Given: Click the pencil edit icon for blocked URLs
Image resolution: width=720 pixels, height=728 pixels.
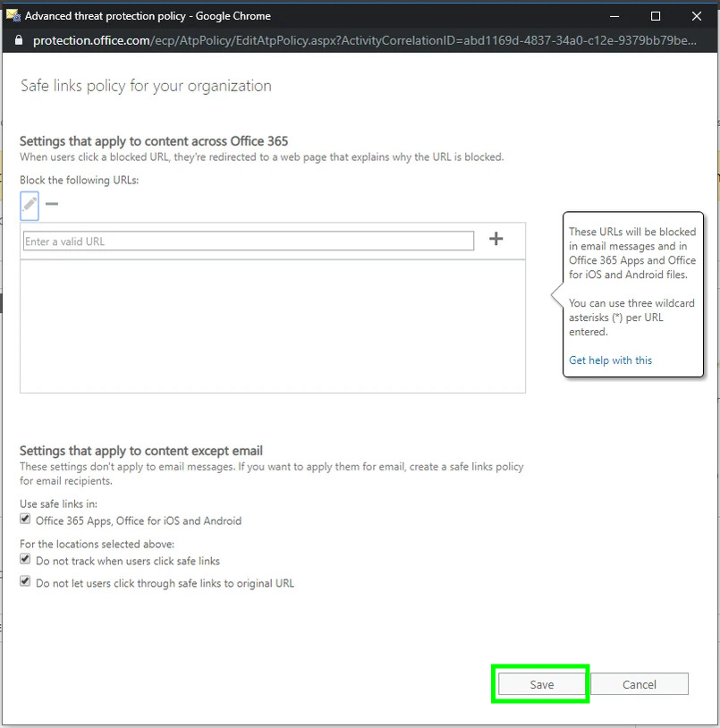Looking at the screenshot, I should pyautogui.click(x=30, y=205).
